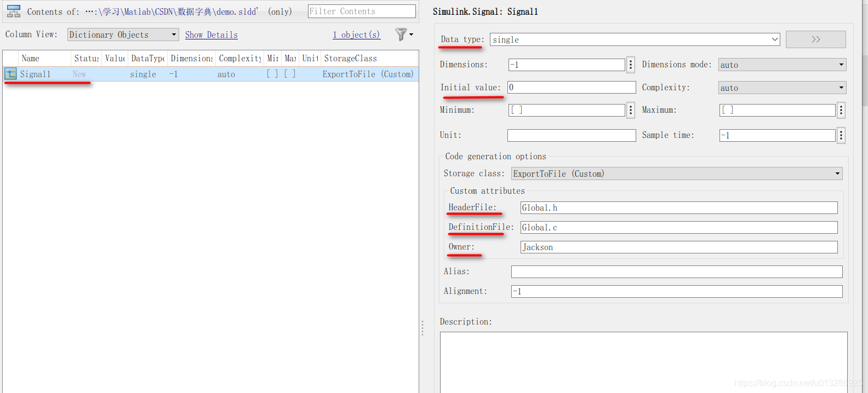Click the 1 object(s) link
This screenshot has width=868, height=393.
pos(357,34)
